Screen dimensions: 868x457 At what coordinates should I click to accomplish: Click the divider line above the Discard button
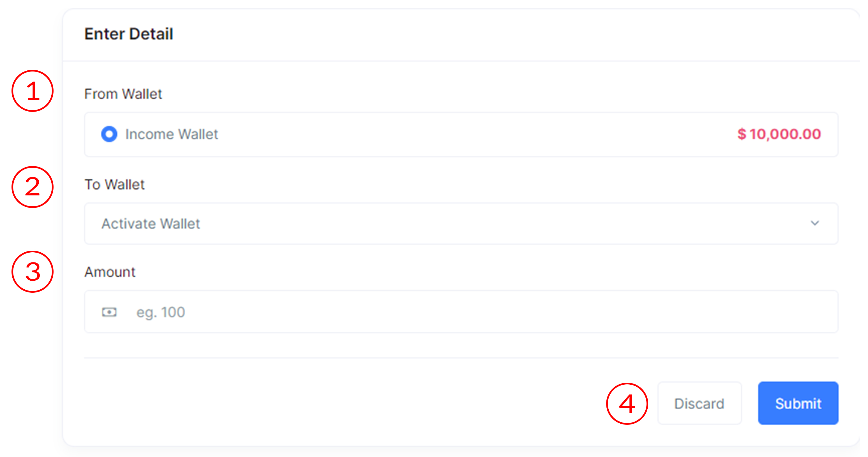pyautogui.click(x=461, y=357)
